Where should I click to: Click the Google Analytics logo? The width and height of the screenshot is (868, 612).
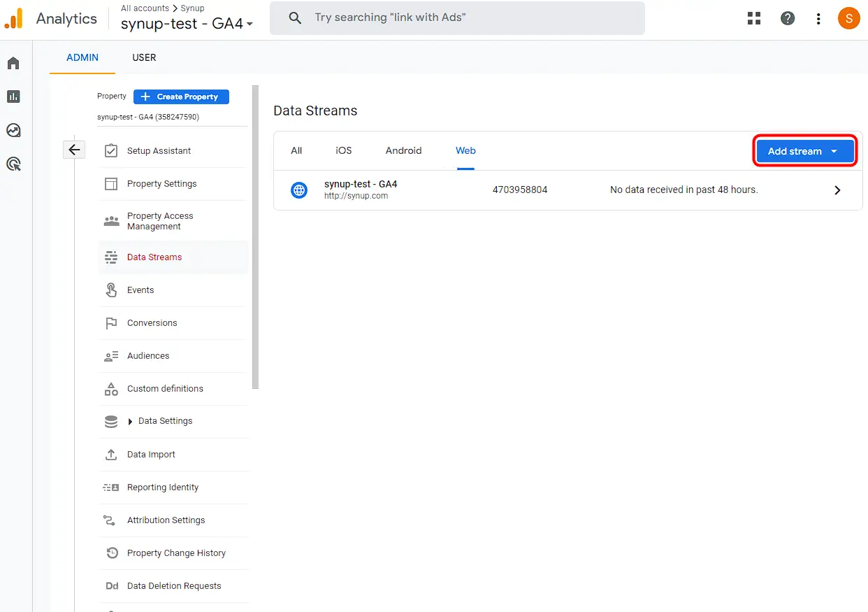(14, 18)
